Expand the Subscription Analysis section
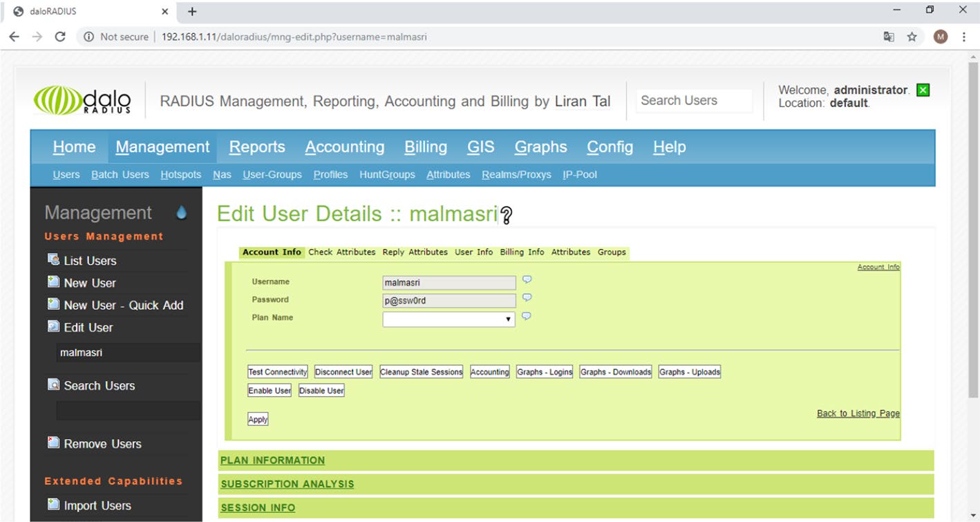This screenshot has width=980, height=522. click(287, 484)
